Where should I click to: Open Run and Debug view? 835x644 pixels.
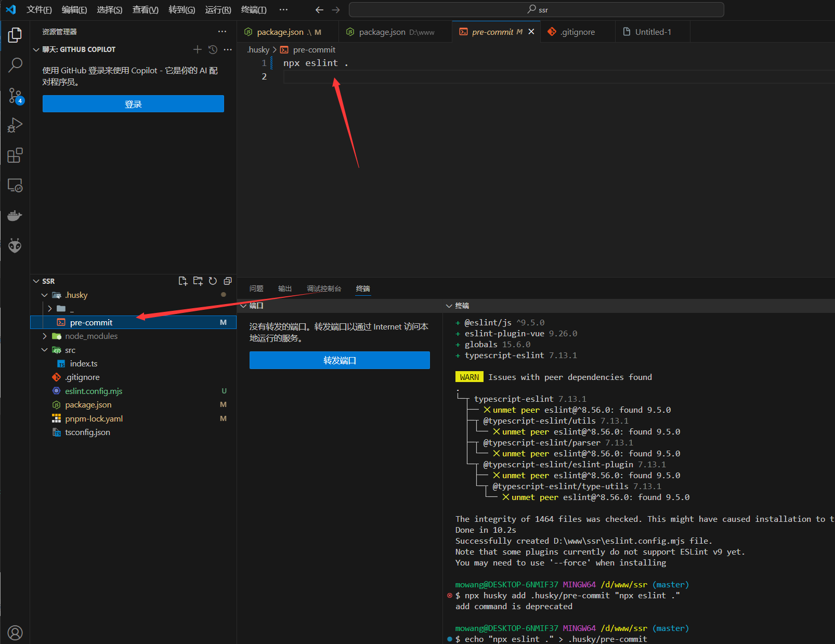15,125
